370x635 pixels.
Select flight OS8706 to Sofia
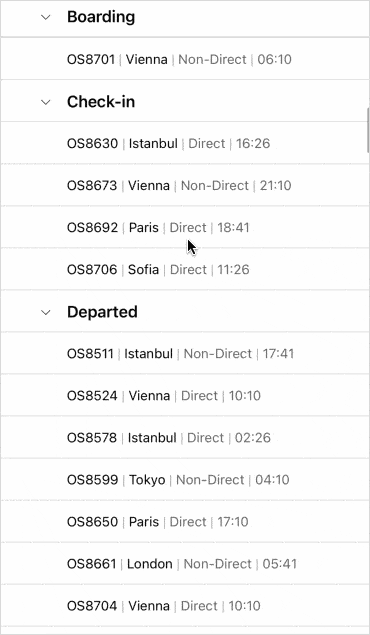(185, 269)
